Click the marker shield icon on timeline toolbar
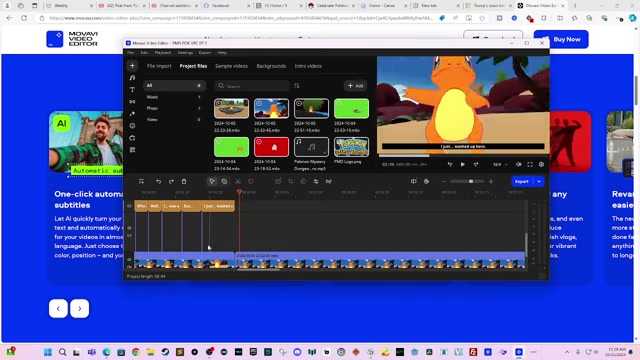Screen dimensions: 640x360 (x=251, y=182)
